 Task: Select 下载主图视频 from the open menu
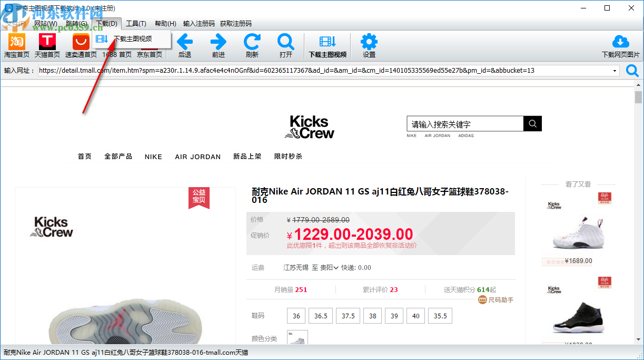pyautogui.click(x=133, y=38)
